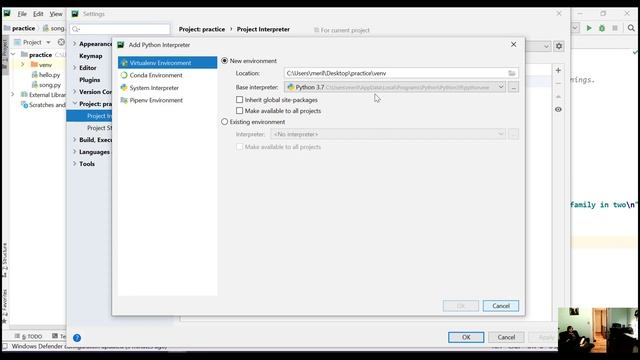Click the eye icon to show early releases
This screenshot has height=360, width=640.
point(558,109)
